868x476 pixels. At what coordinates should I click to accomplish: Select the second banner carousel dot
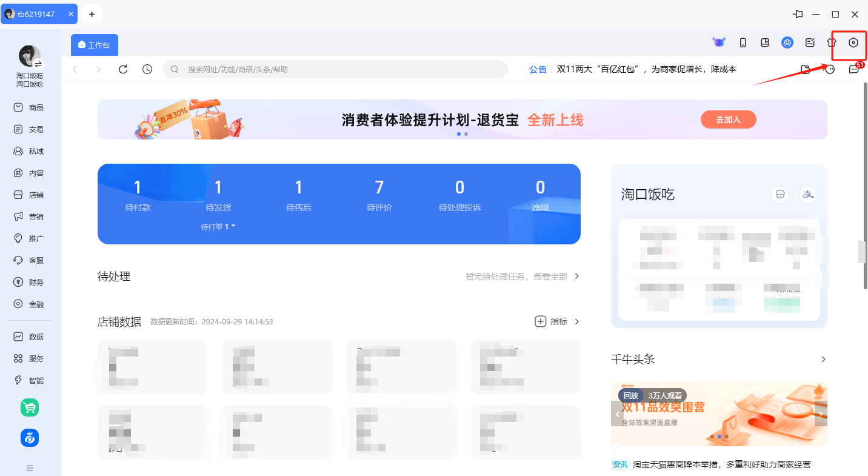[x=466, y=133]
